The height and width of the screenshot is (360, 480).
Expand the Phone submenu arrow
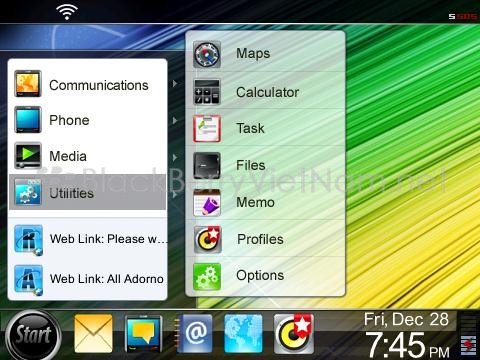coord(175,120)
